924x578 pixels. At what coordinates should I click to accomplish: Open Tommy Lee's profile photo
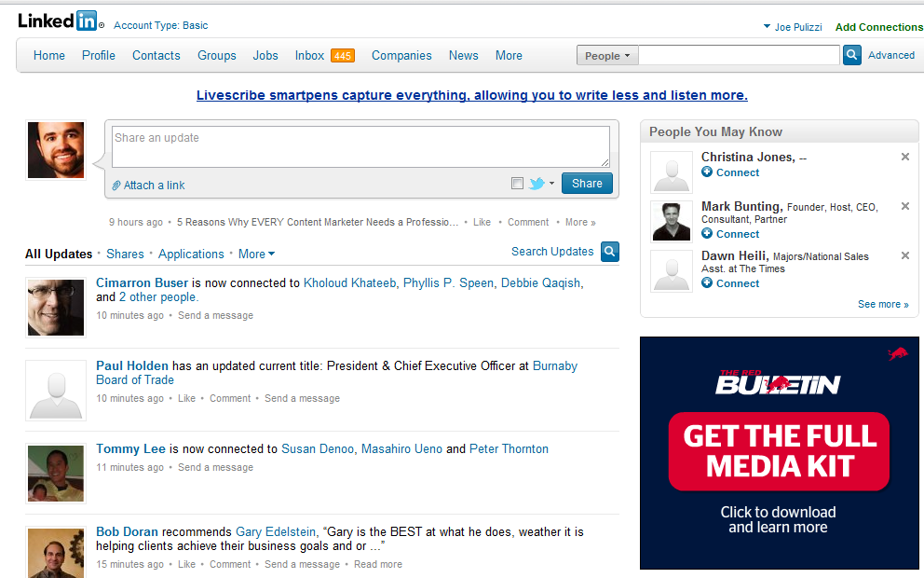point(56,474)
